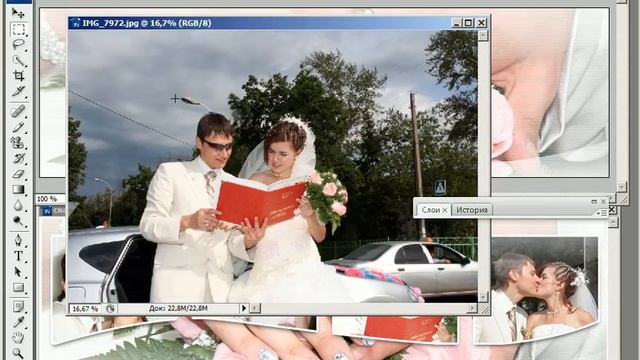Select the Blur tool
The width and height of the screenshot is (640, 360).
point(18,205)
